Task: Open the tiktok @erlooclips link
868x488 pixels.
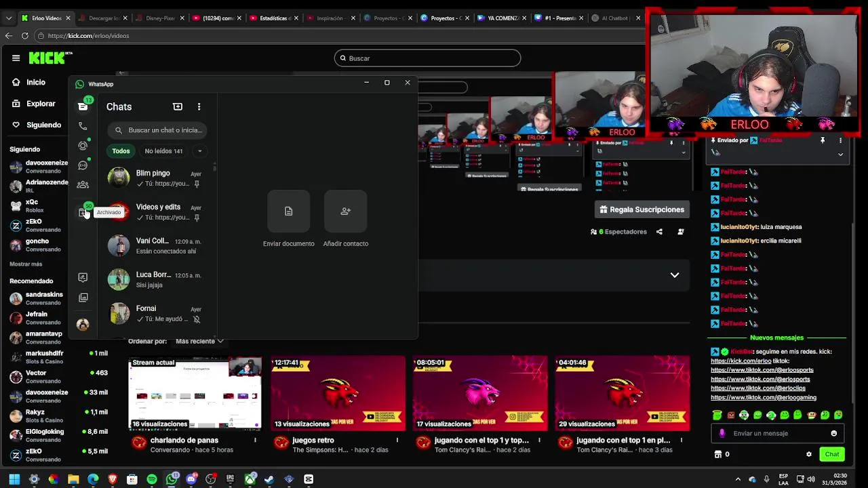Action: point(758,388)
